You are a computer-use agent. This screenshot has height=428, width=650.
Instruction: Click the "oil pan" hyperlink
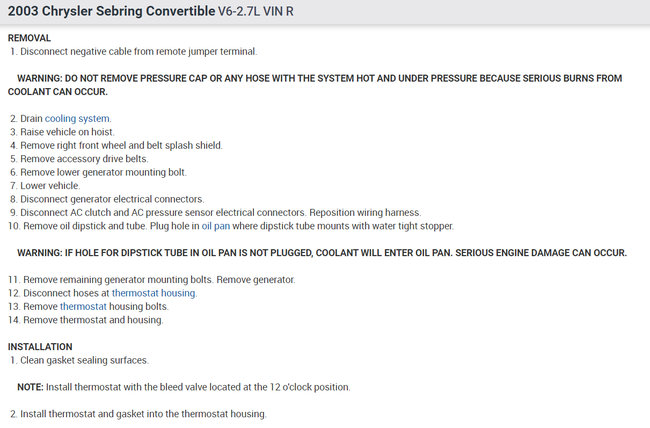217,226
